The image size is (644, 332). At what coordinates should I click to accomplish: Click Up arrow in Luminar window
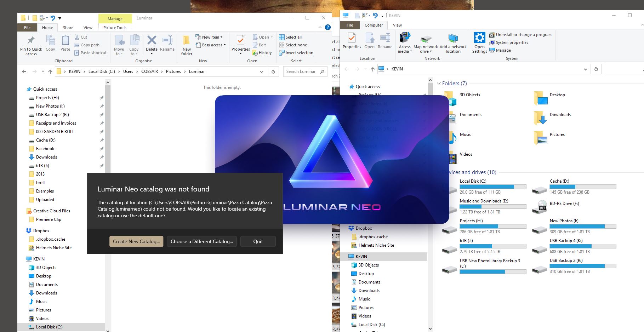[x=50, y=71]
